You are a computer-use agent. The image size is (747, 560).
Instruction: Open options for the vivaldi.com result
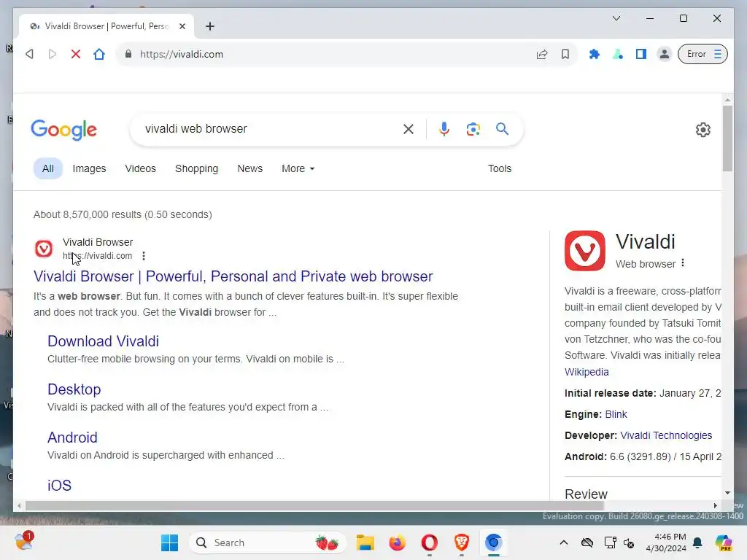pos(144,256)
